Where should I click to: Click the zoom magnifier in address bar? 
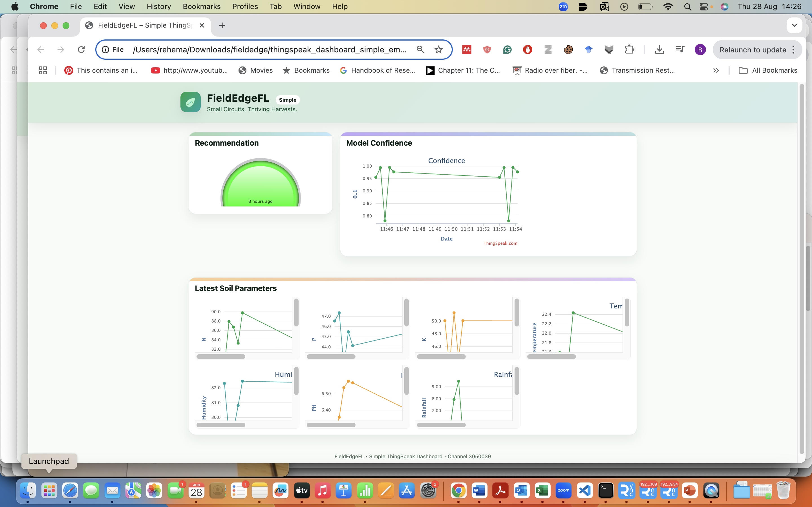(x=420, y=50)
